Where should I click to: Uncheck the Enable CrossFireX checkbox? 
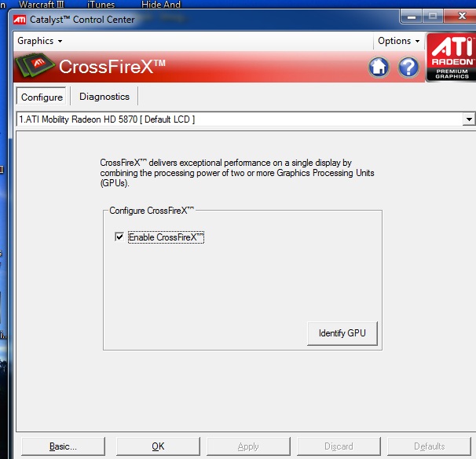pos(119,237)
